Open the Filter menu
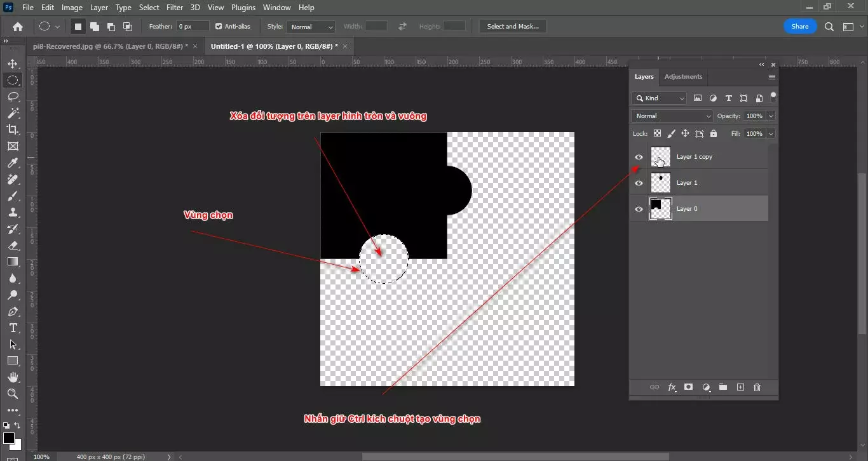Screen dimensions: 868x461 tap(174, 7)
